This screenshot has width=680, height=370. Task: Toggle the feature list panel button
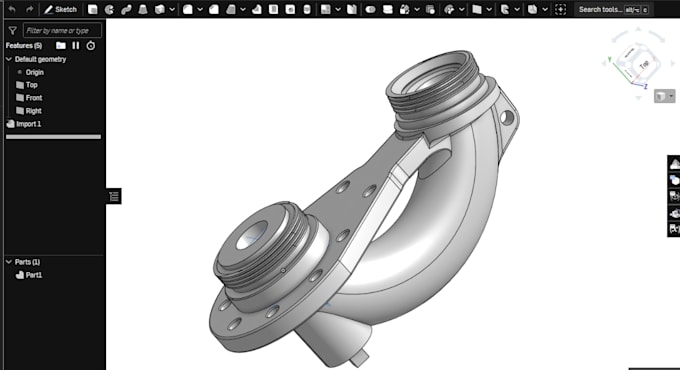[x=114, y=196]
